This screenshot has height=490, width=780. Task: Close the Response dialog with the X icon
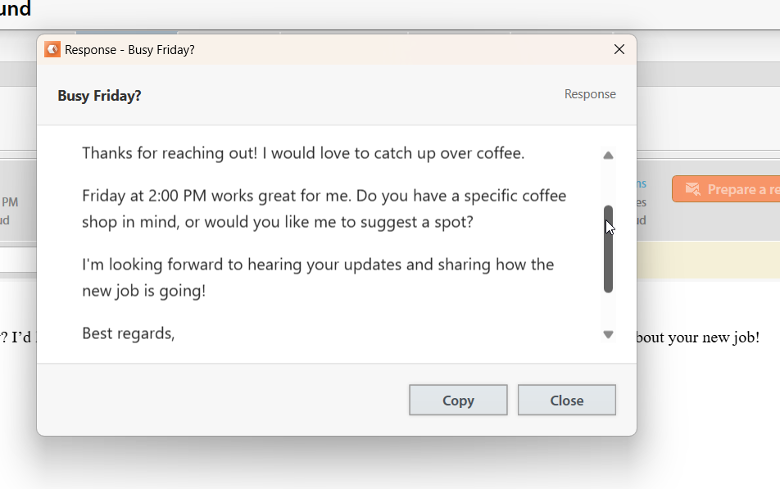click(x=619, y=49)
